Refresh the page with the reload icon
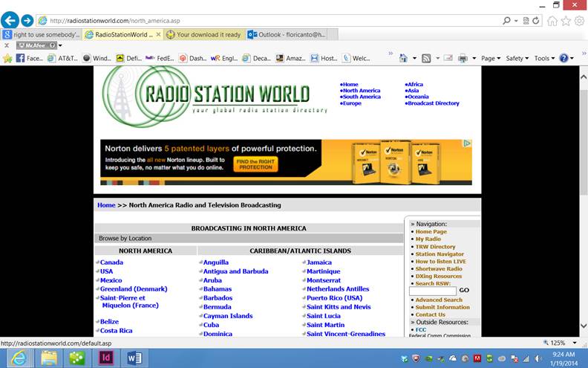This screenshot has width=588, height=368. coord(536,21)
